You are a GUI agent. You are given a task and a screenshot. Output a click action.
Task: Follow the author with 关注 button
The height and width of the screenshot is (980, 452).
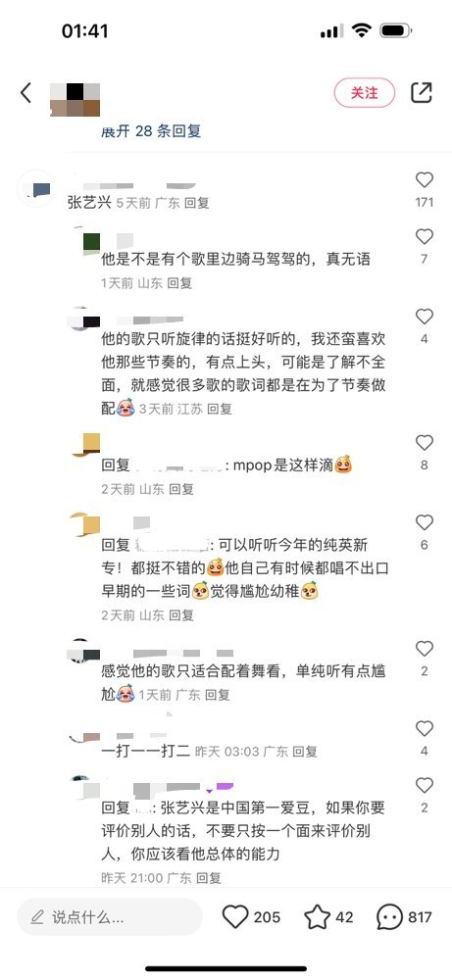click(365, 93)
